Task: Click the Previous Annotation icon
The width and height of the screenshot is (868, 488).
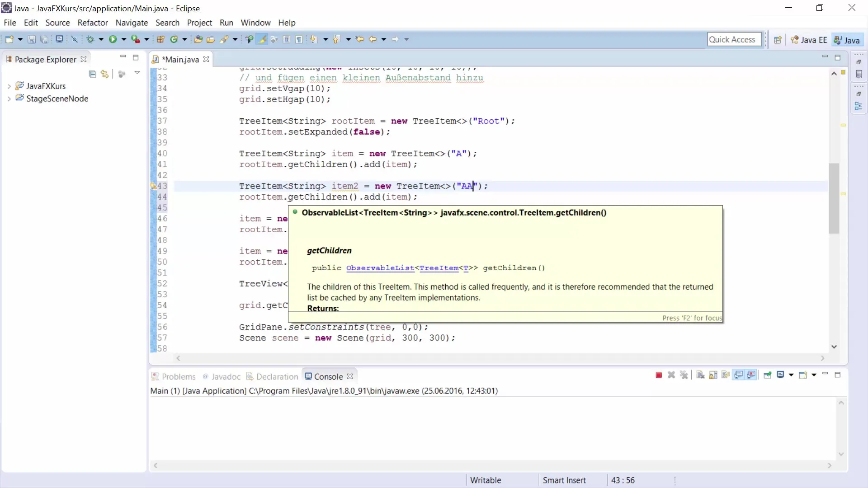Action: 336,40
